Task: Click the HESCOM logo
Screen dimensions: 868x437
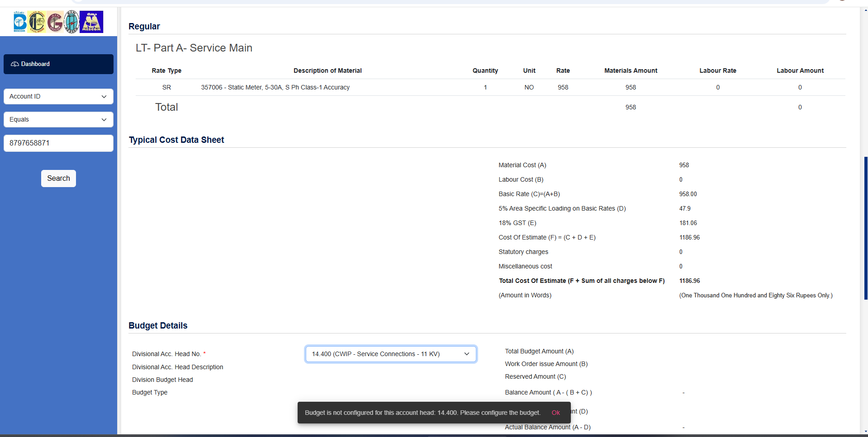Action: [71, 22]
